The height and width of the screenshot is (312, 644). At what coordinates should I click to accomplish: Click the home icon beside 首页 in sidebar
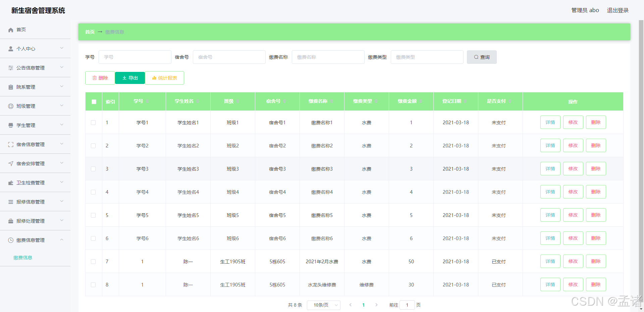click(11, 30)
